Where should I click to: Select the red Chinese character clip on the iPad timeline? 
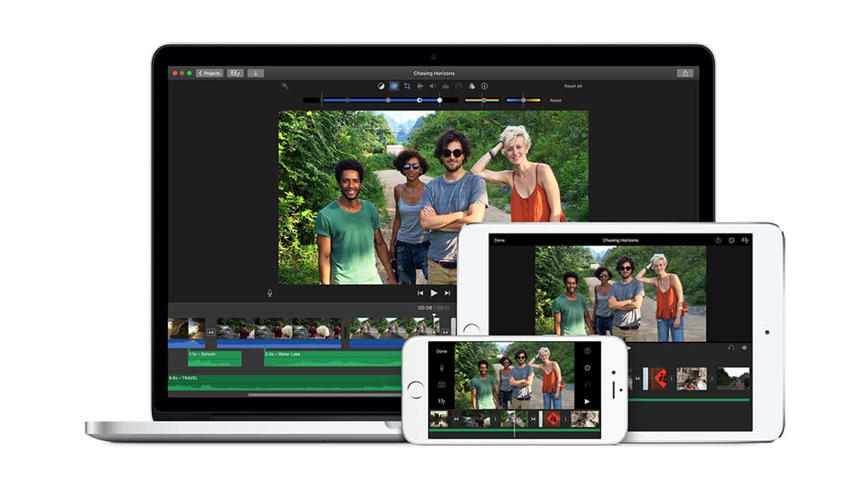(x=655, y=378)
